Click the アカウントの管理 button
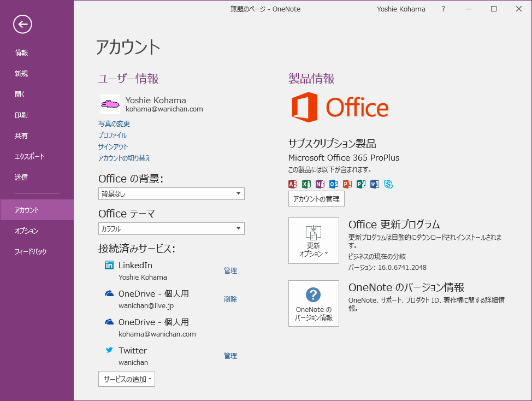This screenshot has height=401, width=532. [316, 199]
